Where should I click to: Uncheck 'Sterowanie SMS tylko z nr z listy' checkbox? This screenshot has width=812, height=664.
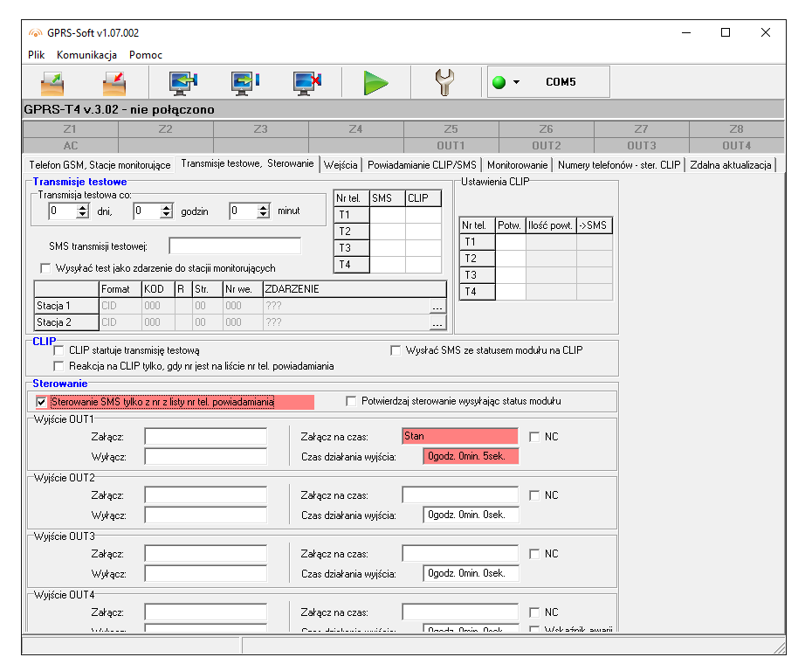click(42, 402)
